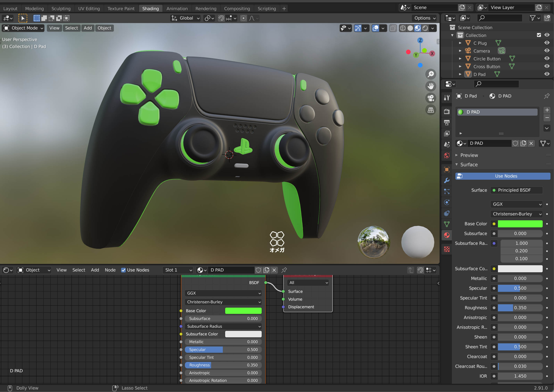Click the zoom view magnifier icon in viewport
Viewport: 554px width, 392px height.
point(431,74)
